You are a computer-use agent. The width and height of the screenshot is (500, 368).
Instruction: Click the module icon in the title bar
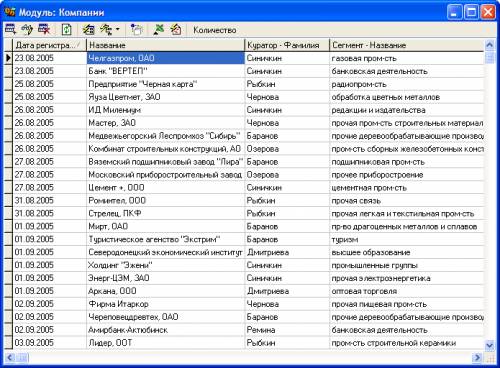10,12
